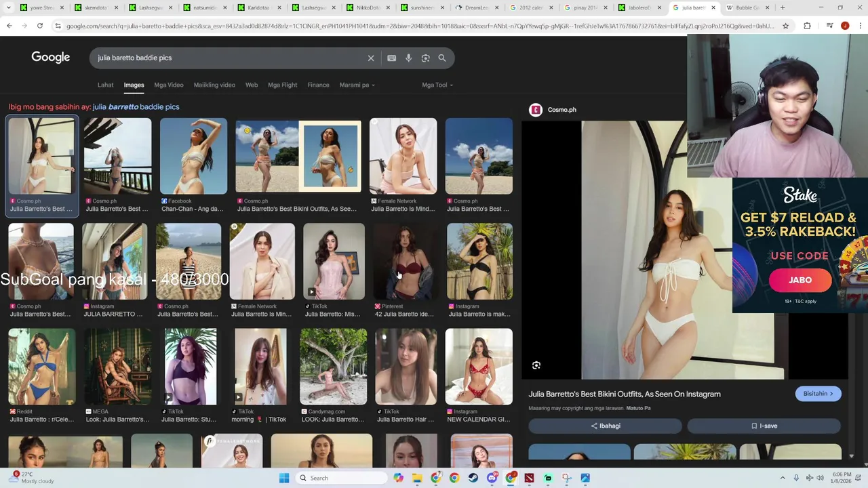Open the Female Network Julia Barretto Is Mind result
This screenshot has height=488, width=868.
coord(403,166)
